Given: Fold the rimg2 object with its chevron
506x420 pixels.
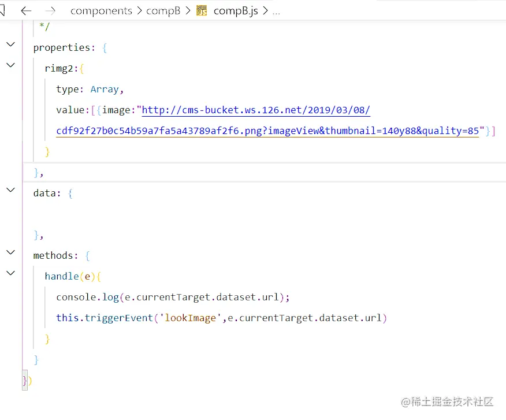Looking at the screenshot, I should coord(10,65).
